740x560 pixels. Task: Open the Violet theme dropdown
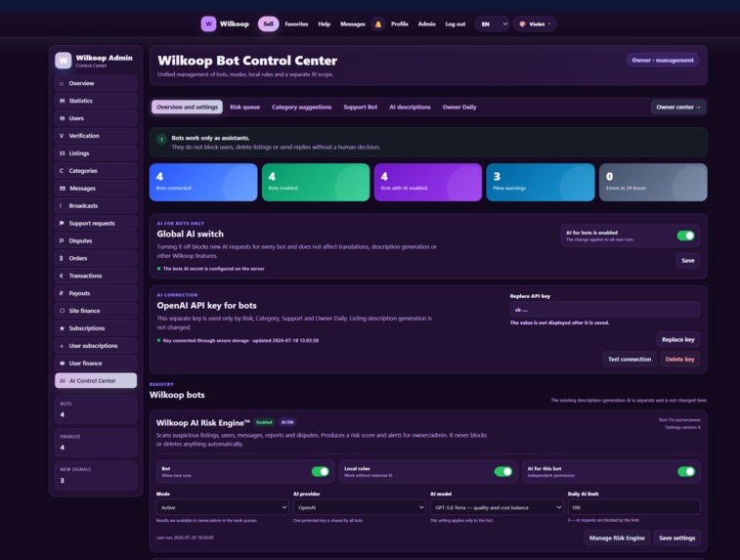(535, 24)
